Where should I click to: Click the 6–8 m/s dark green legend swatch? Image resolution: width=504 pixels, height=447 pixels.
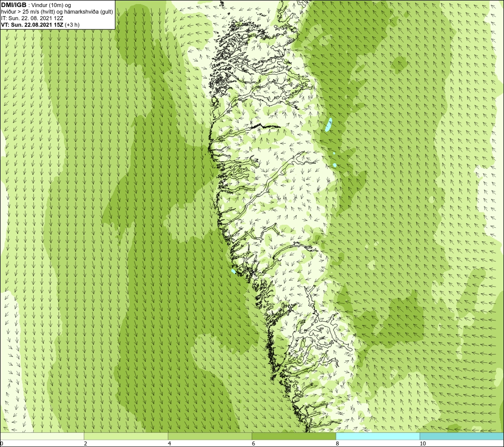[294, 436]
